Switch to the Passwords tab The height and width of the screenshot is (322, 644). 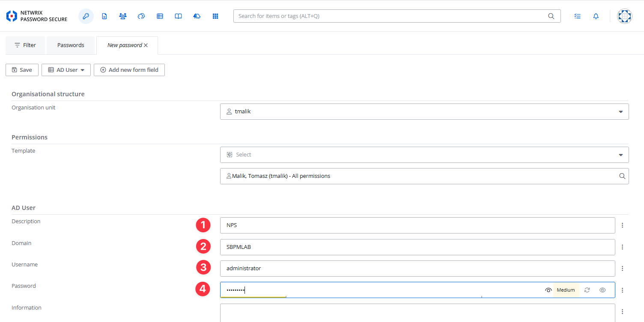pyautogui.click(x=71, y=45)
